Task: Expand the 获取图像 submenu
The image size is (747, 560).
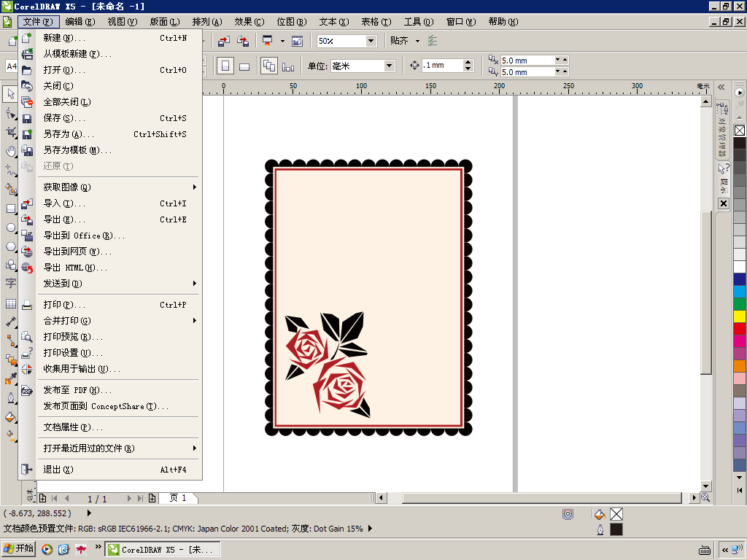Action: (x=194, y=187)
